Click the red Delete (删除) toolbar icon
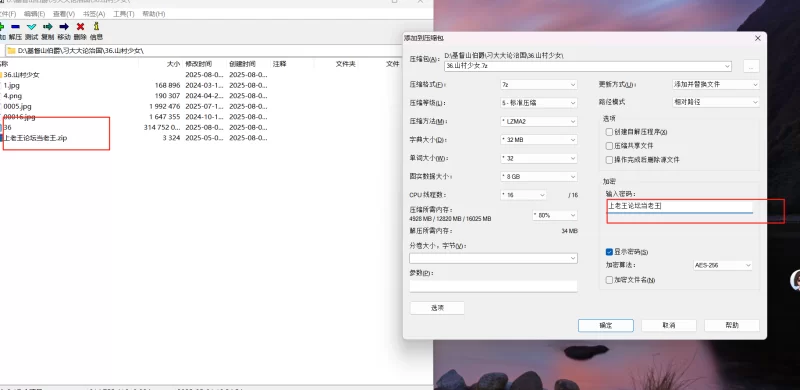The image size is (800, 390). (80, 27)
